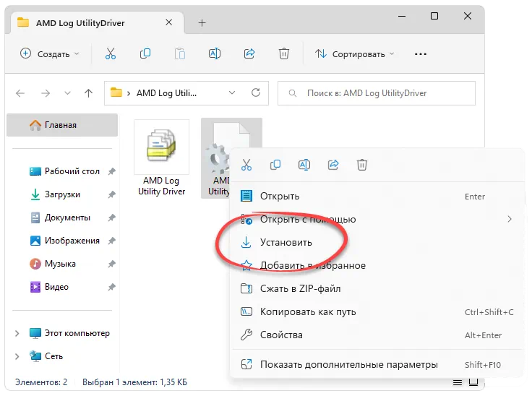
Task: Click the Share icon in the context menu
Action: [333, 165]
